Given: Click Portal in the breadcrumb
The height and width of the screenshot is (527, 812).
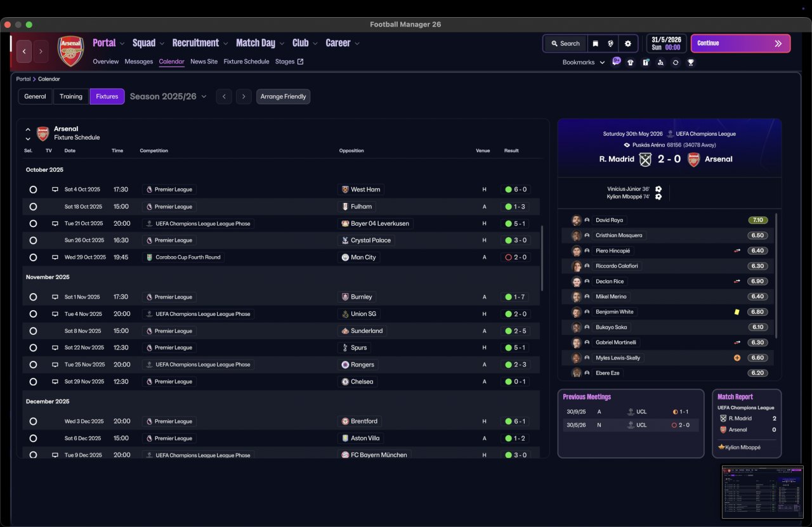Looking at the screenshot, I should pyautogui.click(x=23, y=79).
